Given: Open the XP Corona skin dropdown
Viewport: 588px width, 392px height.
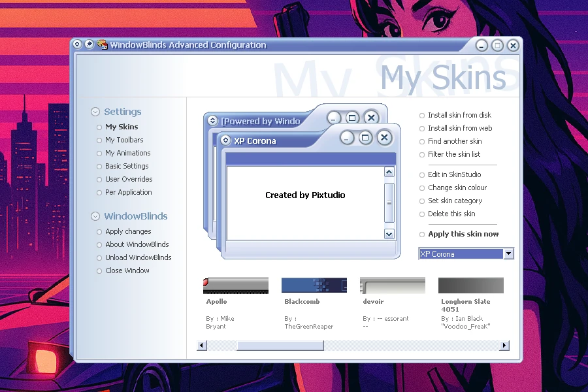Looking at the screenshot, I should [508, 253].
